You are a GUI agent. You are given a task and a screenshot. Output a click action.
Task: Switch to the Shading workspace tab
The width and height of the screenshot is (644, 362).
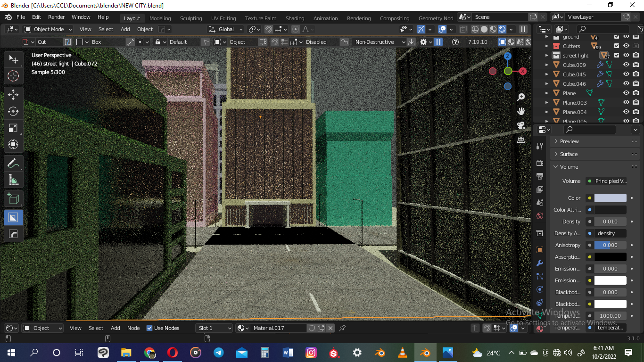pos(295,18)
